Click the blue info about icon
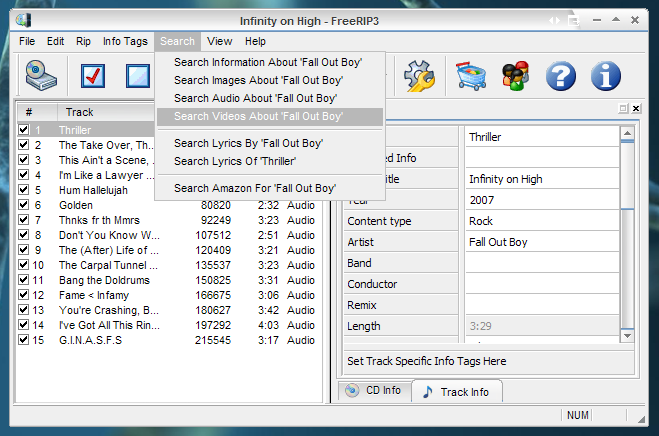 605,76
